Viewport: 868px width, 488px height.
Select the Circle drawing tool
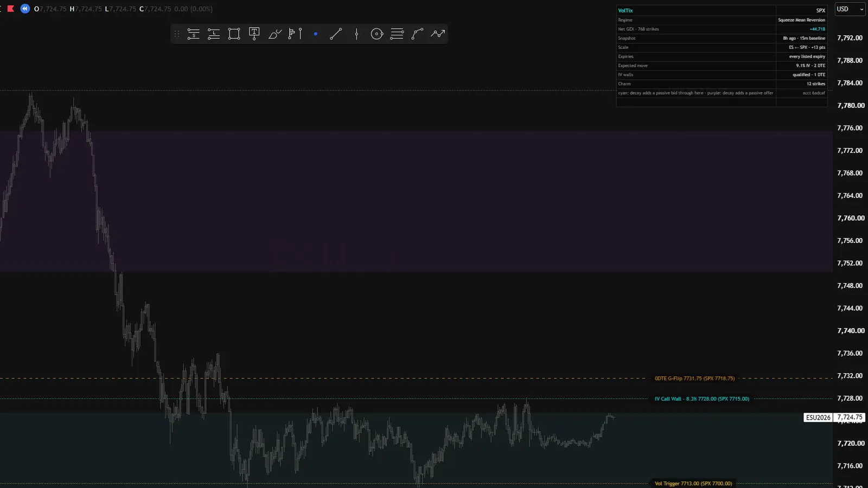[376, 34]
